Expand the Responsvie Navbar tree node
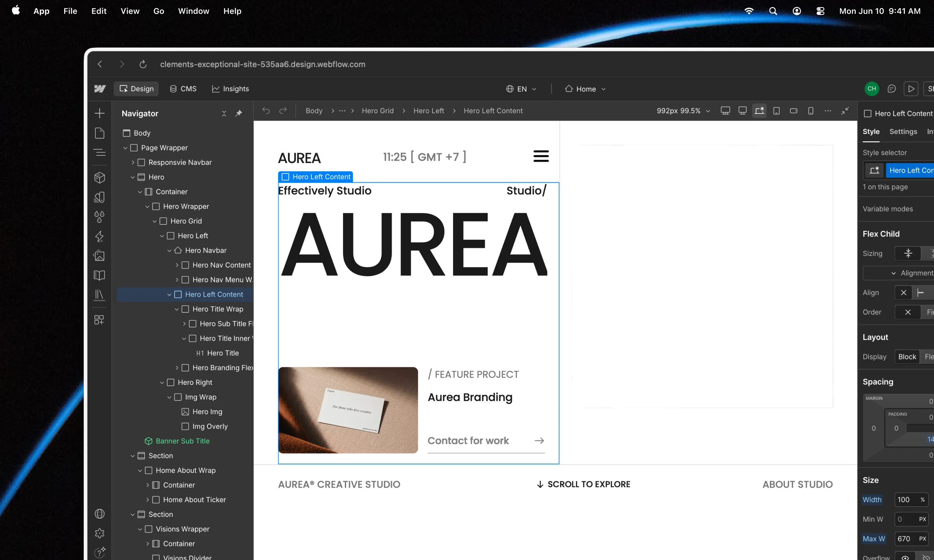This screenshot has width=934, height=560. tap(133, 162)
